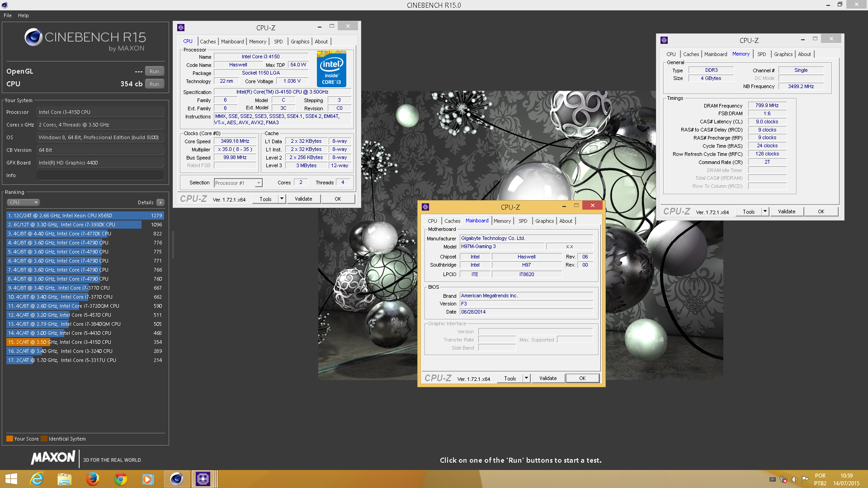
Task: Click OK in the Memory window
Action: [821, 211]
